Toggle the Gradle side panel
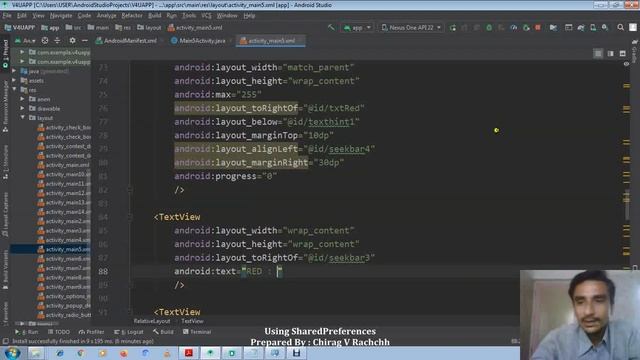The height and width of the screenshot is (360, 640). click(x=635, y=51)
